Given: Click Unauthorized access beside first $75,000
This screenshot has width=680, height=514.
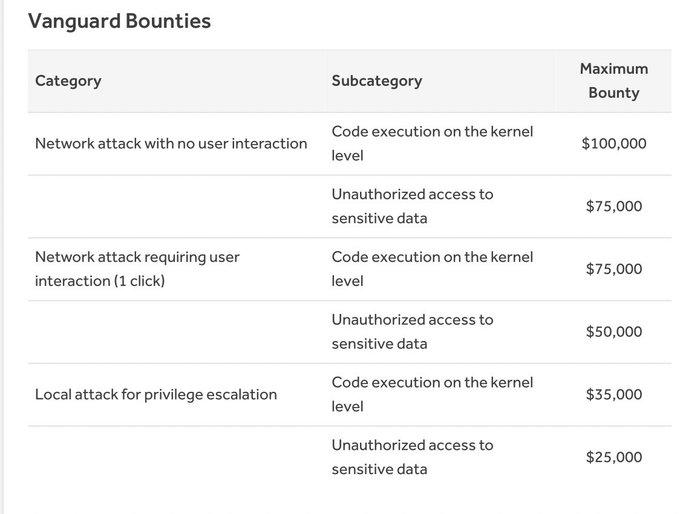Looking at the screenshot, I should click(x=412, y=206).
